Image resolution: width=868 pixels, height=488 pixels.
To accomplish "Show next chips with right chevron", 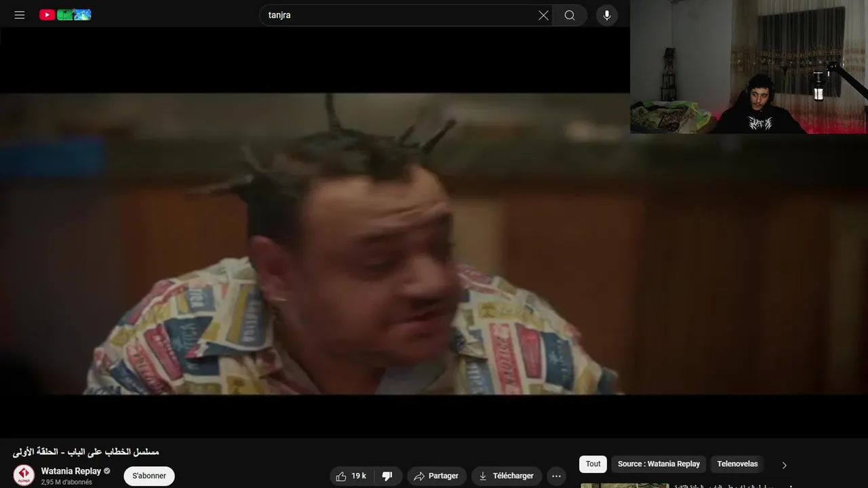I will coord(785,465).
